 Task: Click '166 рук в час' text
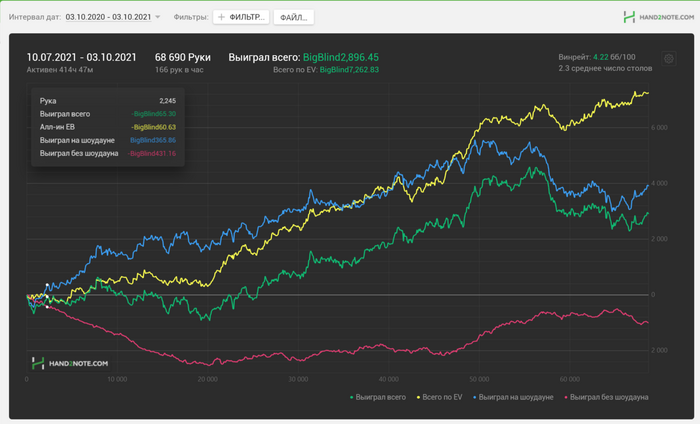[x=179, y=70]
